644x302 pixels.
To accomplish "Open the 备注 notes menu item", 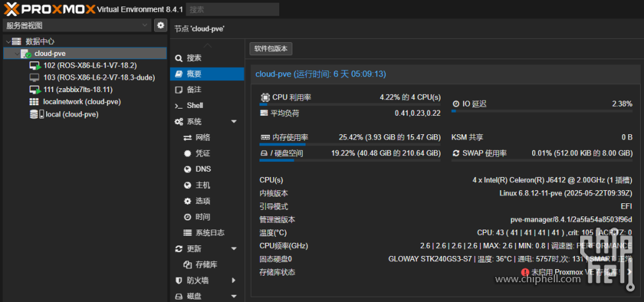I will click(x=207, y=89).
